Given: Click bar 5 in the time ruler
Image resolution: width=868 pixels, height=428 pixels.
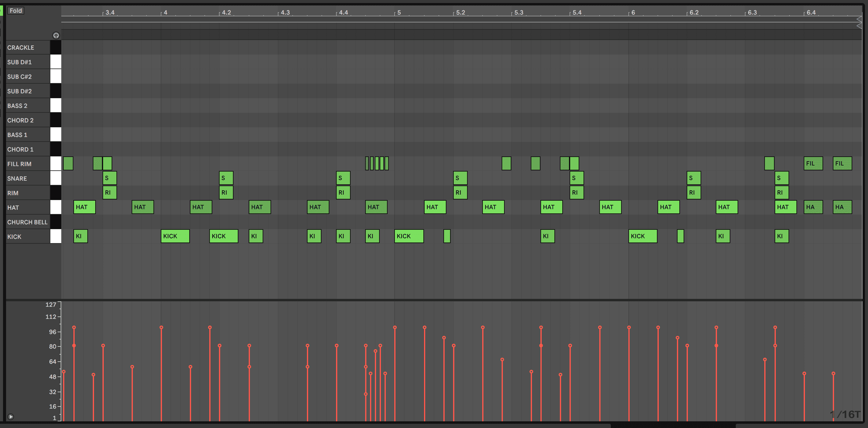Looking at the screenshot, I should [399, 12].
